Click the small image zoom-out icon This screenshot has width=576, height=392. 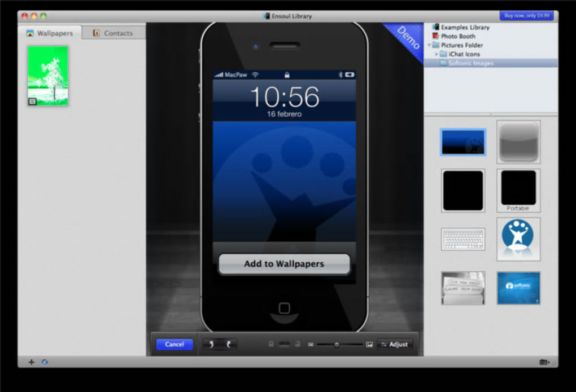311,344
